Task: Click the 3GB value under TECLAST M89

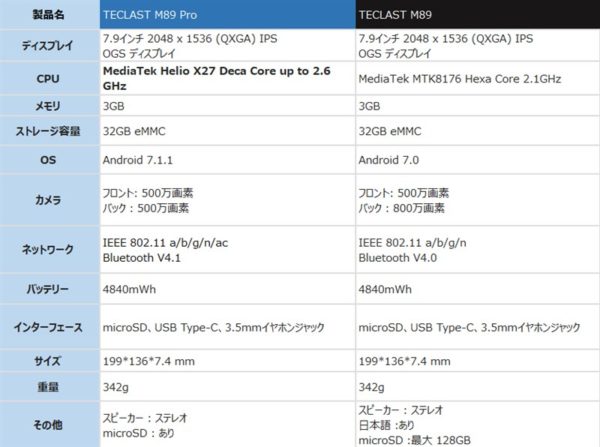Action: [x=369, y=106]
